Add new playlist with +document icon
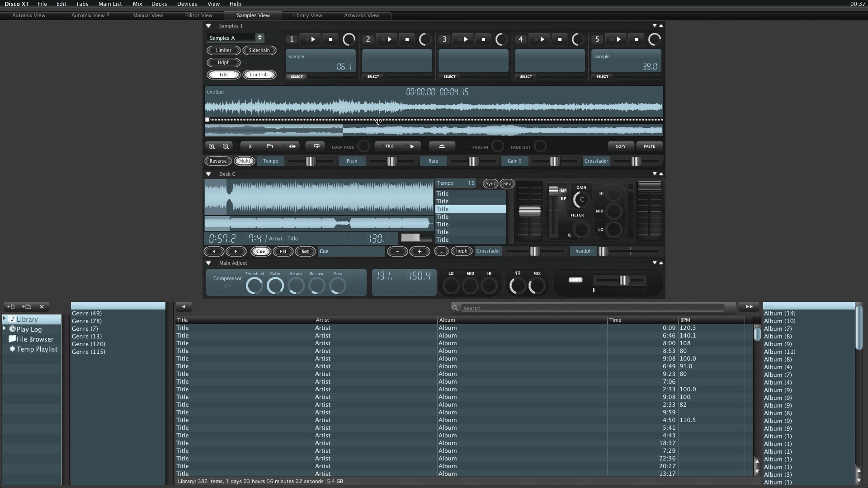The height and width of the screenshot is (488, 868). 11,306
